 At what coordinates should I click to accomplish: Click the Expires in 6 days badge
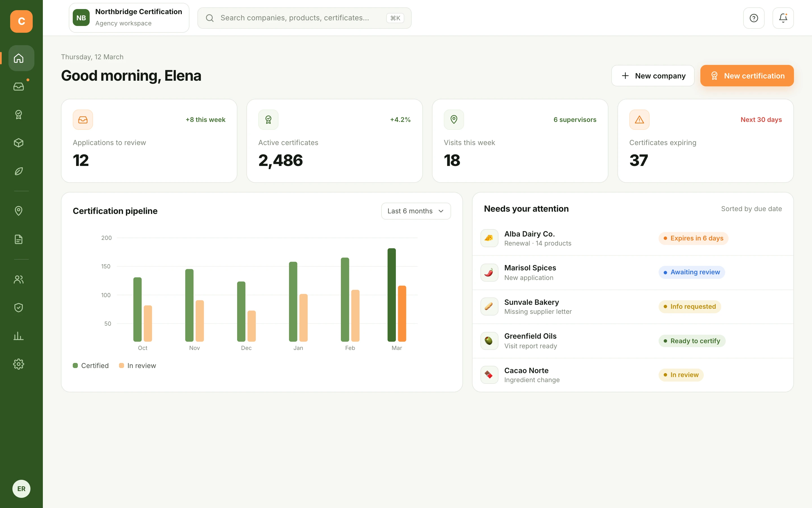point(693,238)
